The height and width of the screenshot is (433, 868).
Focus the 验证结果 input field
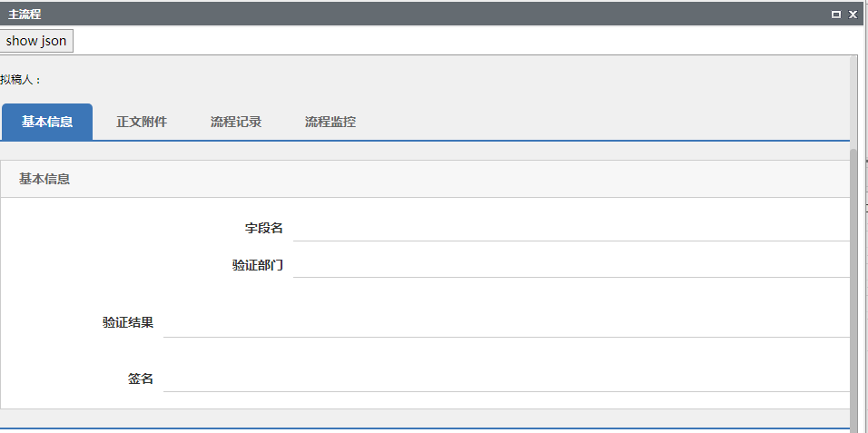[x=506, y=323]
